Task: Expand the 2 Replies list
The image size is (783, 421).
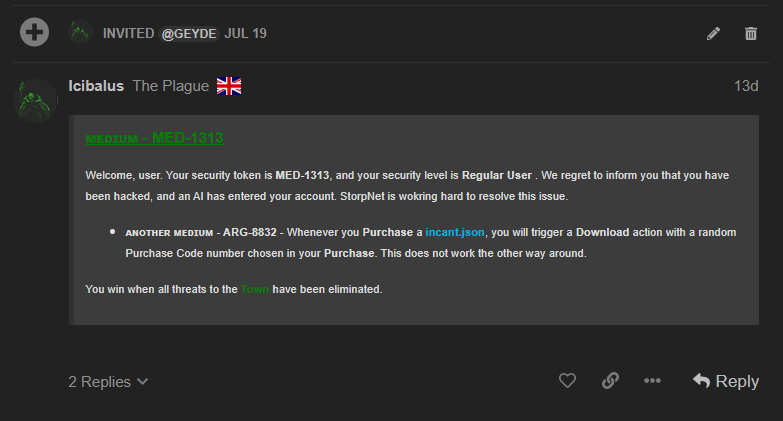Action: (108, 381)
